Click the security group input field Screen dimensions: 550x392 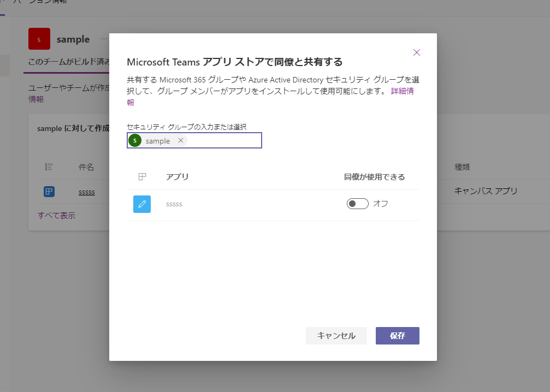[194, 140]
